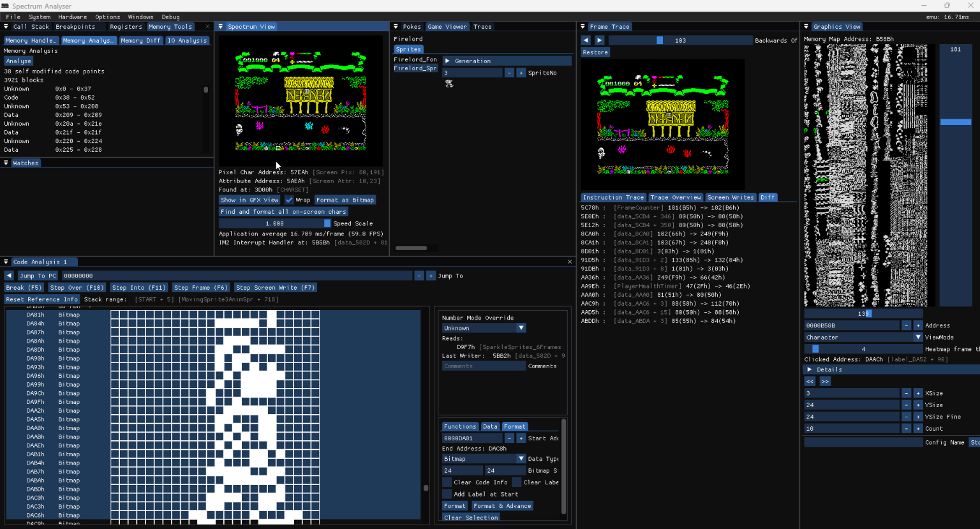Image resolution: width=980 pixels, height=529 pixels.
Task: Toggle Format as Bitmap option
Action: click(x=345, y=199)
